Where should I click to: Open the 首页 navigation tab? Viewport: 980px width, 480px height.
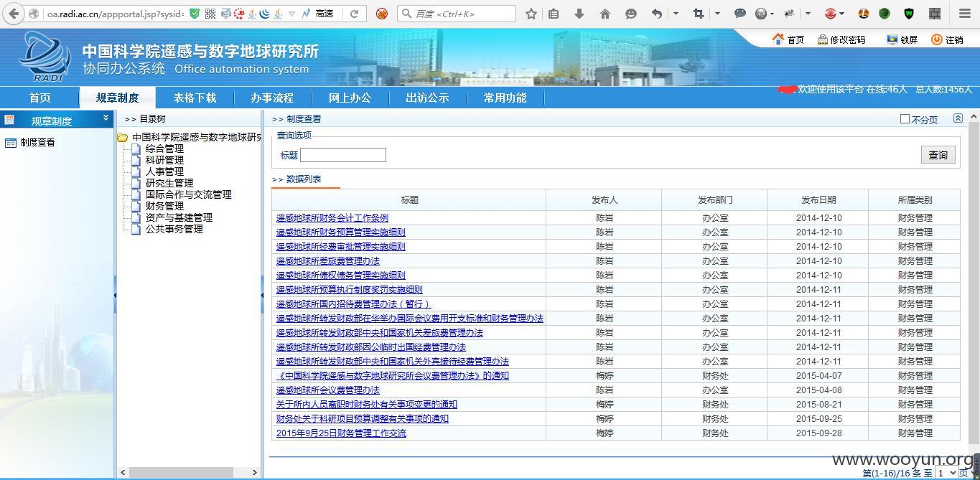40,98
